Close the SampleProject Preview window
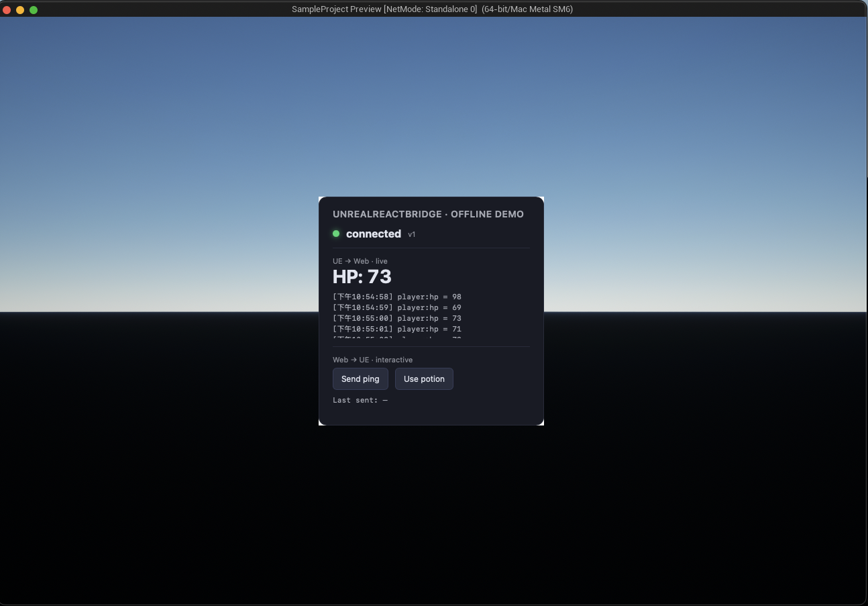Image resolution: width=868 pixels, height=606 pixels. pos(7,9)
